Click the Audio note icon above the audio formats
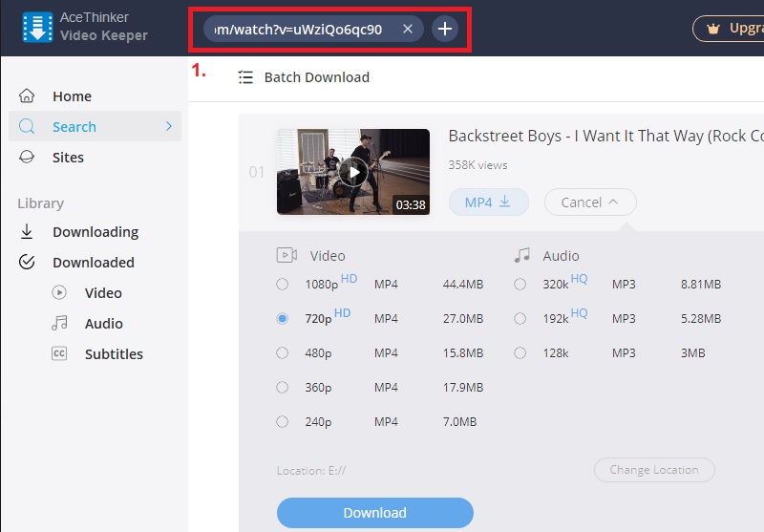Viewport: 764px width, 532px height. 521,255
